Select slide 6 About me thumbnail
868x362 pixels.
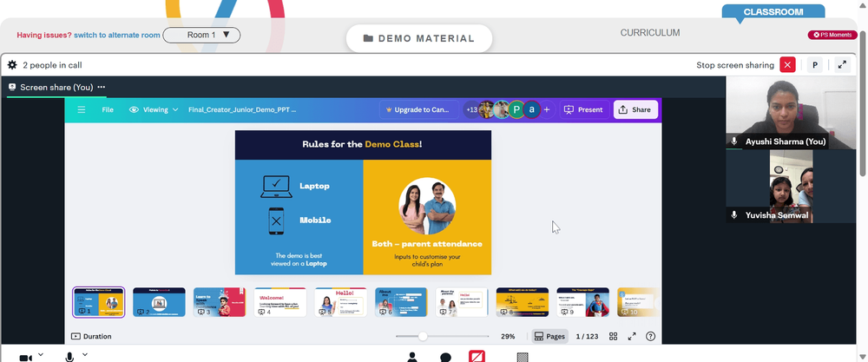coord(401,302)
